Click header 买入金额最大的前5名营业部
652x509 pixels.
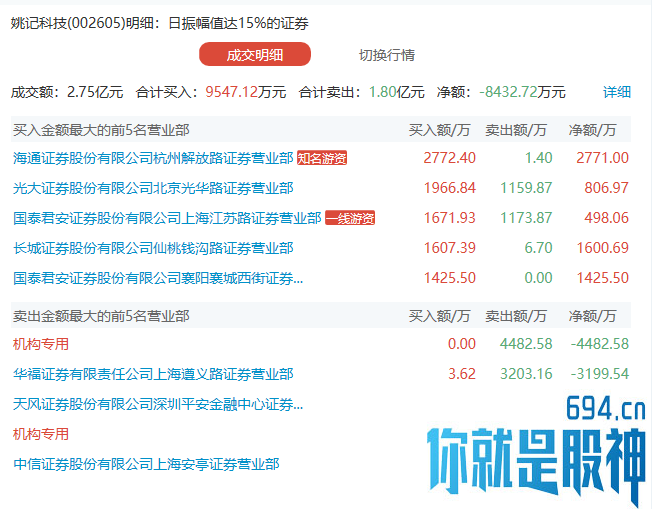(x=101, y=130)
